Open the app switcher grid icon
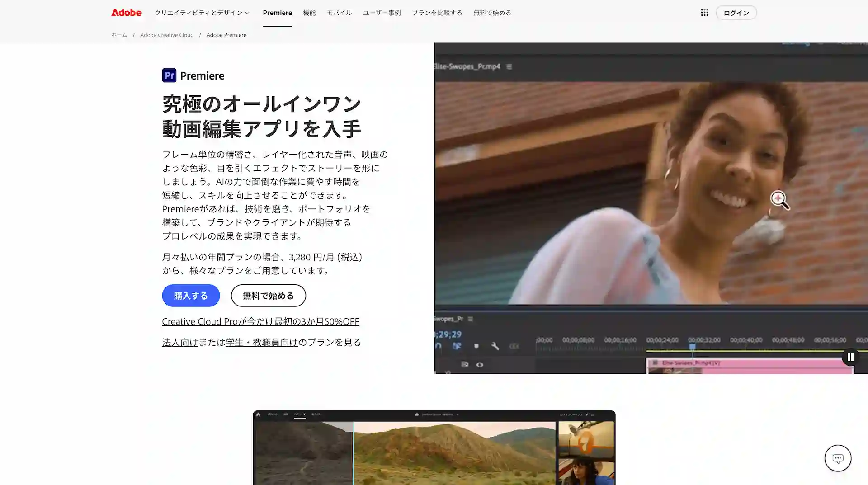 [x=704, y=13]
